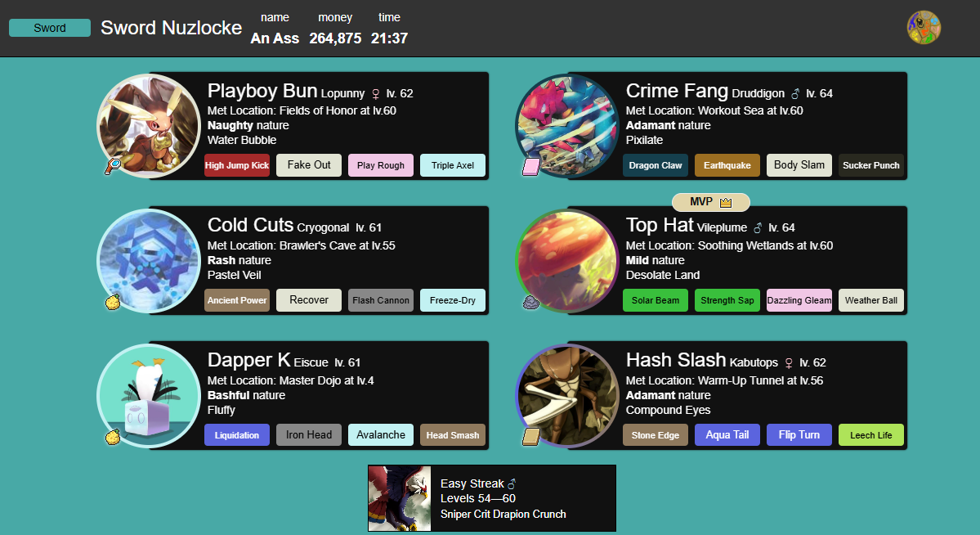Click Easy Streak Braviary box thumbnail
The image size is (980, 535).
click(400, 498)
